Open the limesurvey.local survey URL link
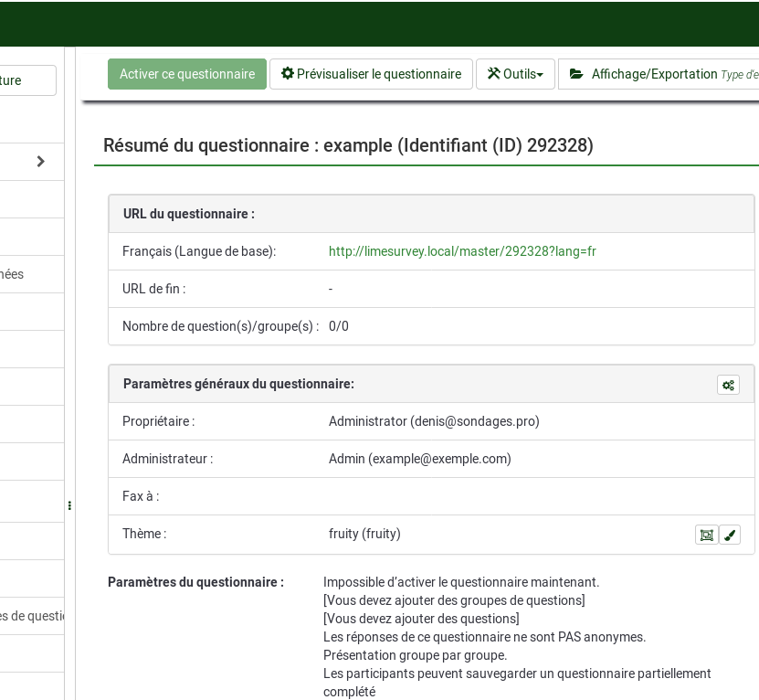The width and height of the screenshot is (759, 700). click(462, 251)
